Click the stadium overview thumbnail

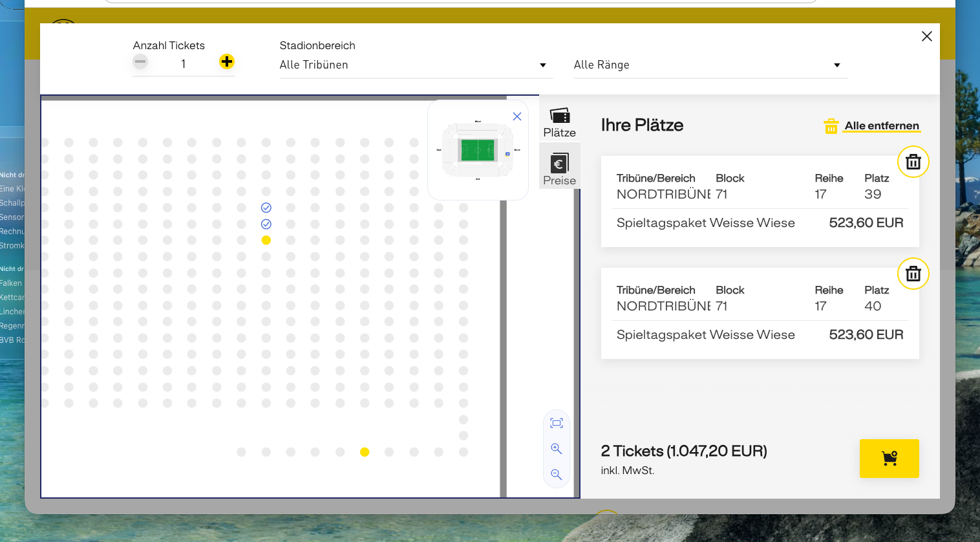point(477,150)
